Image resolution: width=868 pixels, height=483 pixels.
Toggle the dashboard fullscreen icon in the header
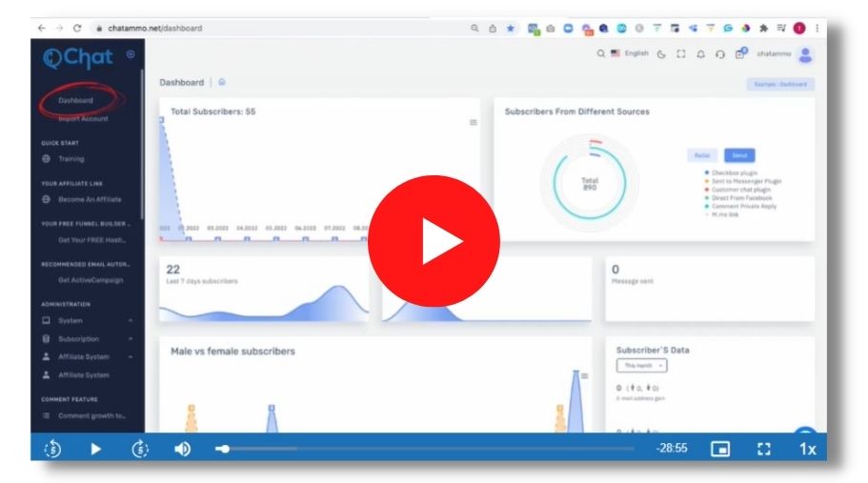(x=681, y=53)
